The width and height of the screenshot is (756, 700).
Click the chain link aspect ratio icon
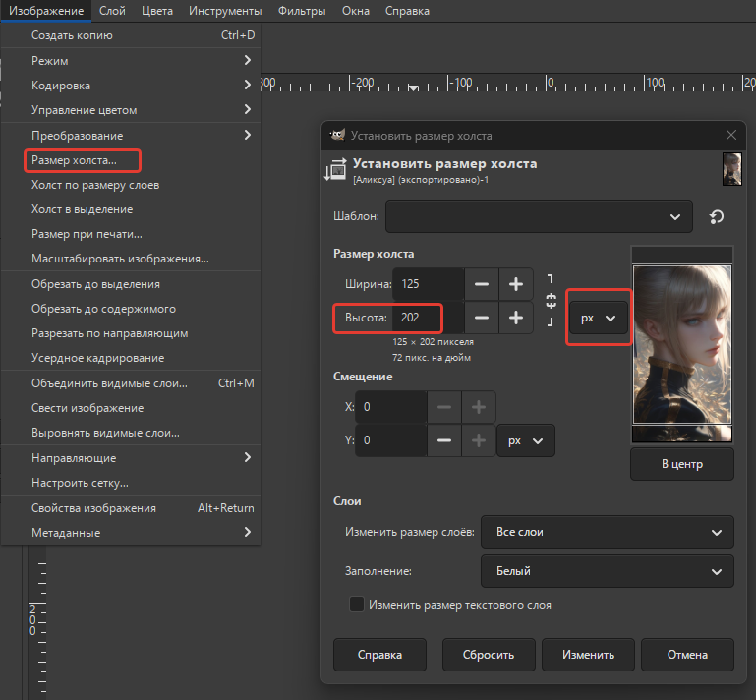(552, 300)
